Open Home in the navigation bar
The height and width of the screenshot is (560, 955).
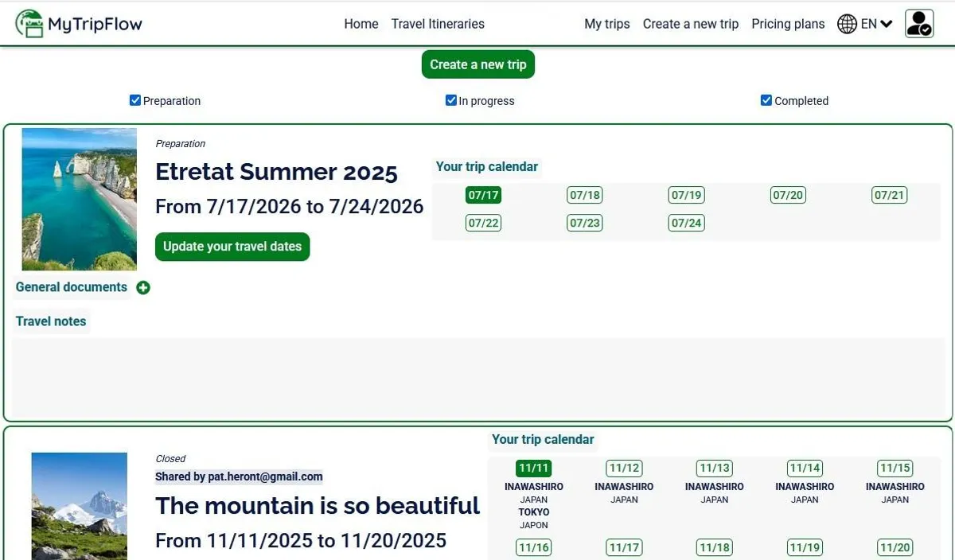pos(361,23)
